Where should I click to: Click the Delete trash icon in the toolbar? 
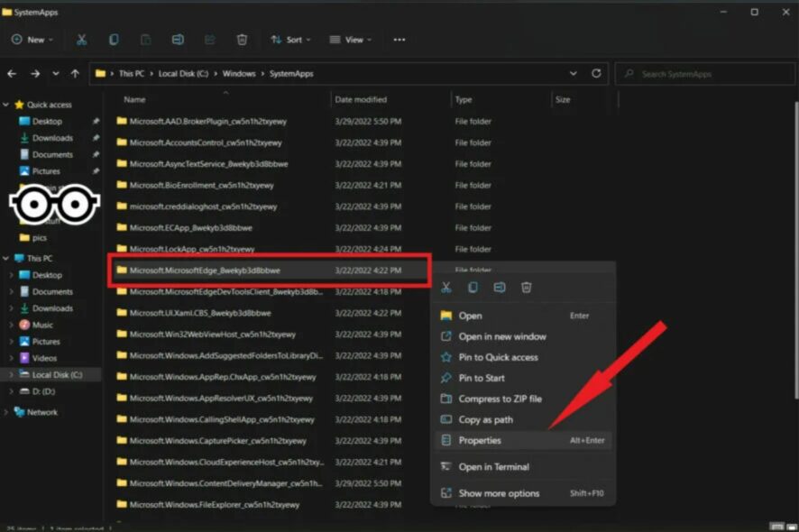coord(242,40)
